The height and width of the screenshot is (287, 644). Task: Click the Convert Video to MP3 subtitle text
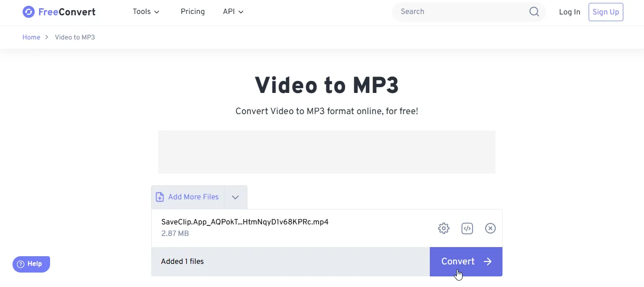(x=327, y=111)
